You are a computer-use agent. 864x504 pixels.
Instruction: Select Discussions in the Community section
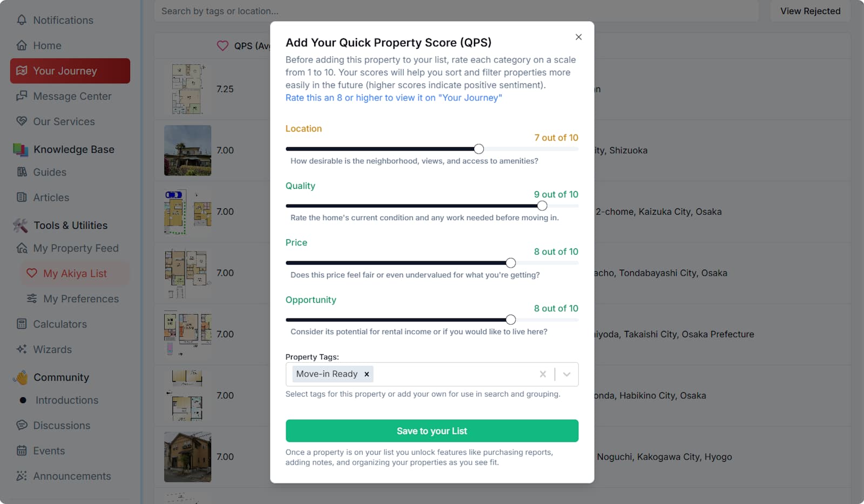pyautogui.click(x=62, y=425)
